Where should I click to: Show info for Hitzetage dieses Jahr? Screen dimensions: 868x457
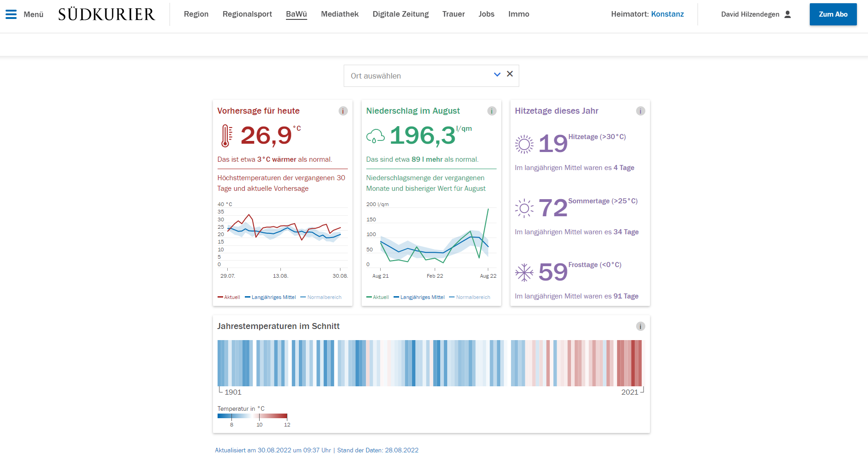click(x=640, y=111)
